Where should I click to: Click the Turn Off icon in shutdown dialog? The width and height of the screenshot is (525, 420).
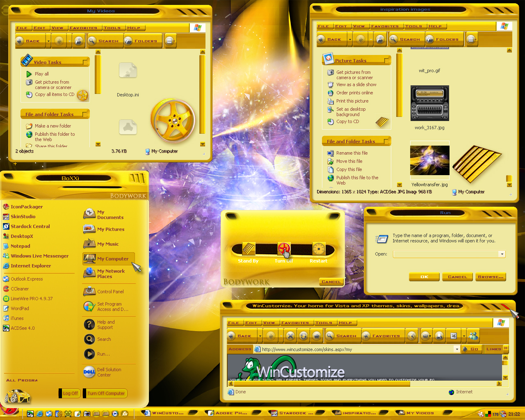click(284, 248)
